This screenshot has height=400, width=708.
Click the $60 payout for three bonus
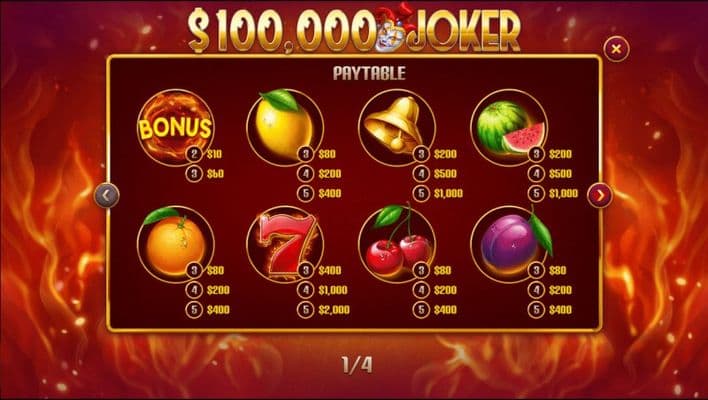(x=215, y=174)
